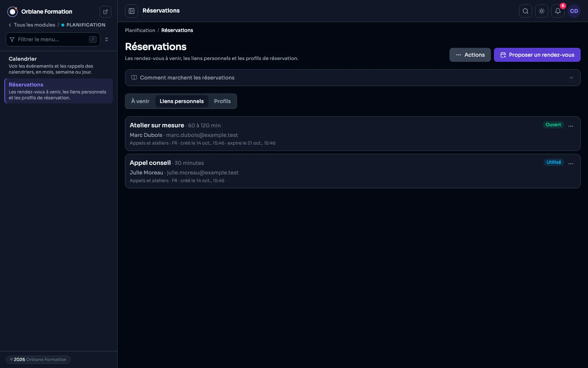Click the Planification breadcrumb link
588x368 pixels.
click(x=140, y=30)
